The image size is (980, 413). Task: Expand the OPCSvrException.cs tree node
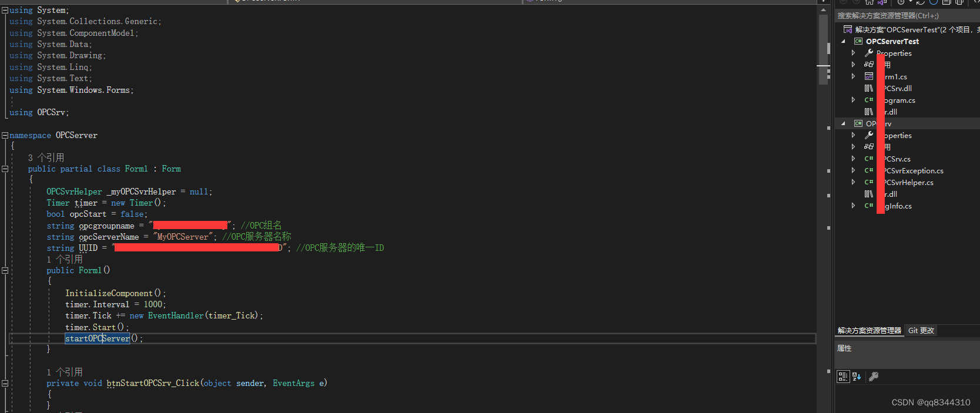(854, 170)
